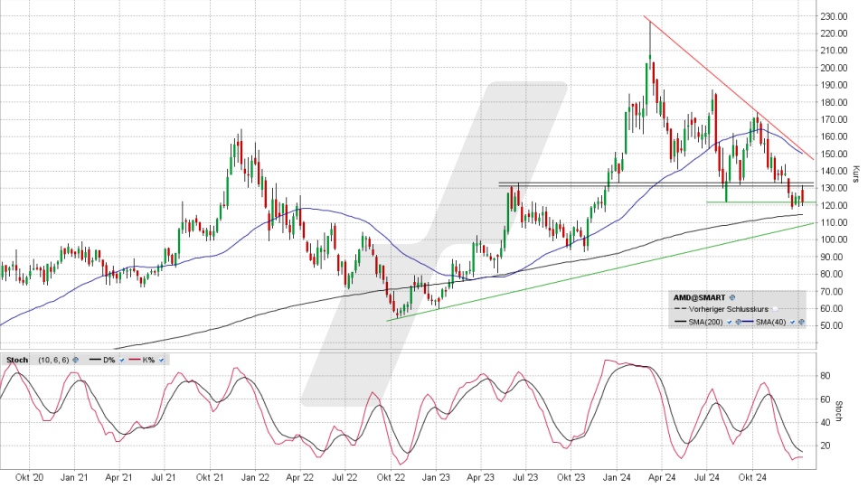Click the SMA(40) legend label
Viewport: 868px width, 488px height.
pos(770,322)
